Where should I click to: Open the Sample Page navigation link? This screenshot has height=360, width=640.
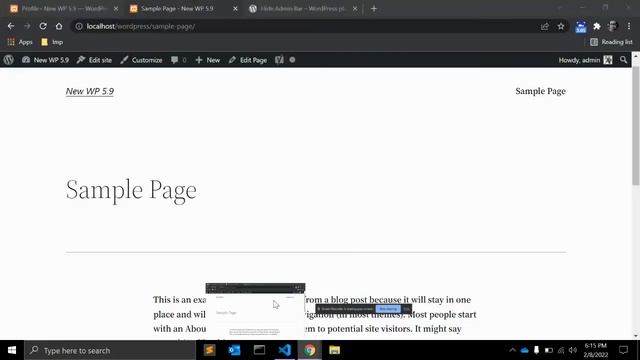pyautogui.click(x=540, y=91)
